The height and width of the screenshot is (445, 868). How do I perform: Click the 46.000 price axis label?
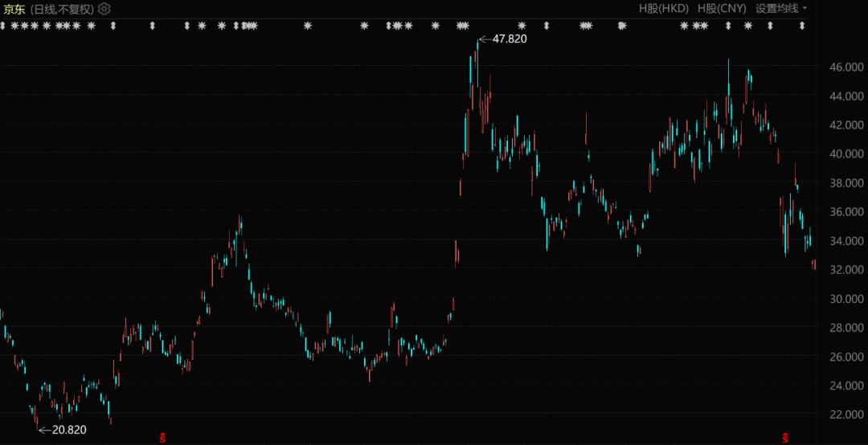coord(848,67)
